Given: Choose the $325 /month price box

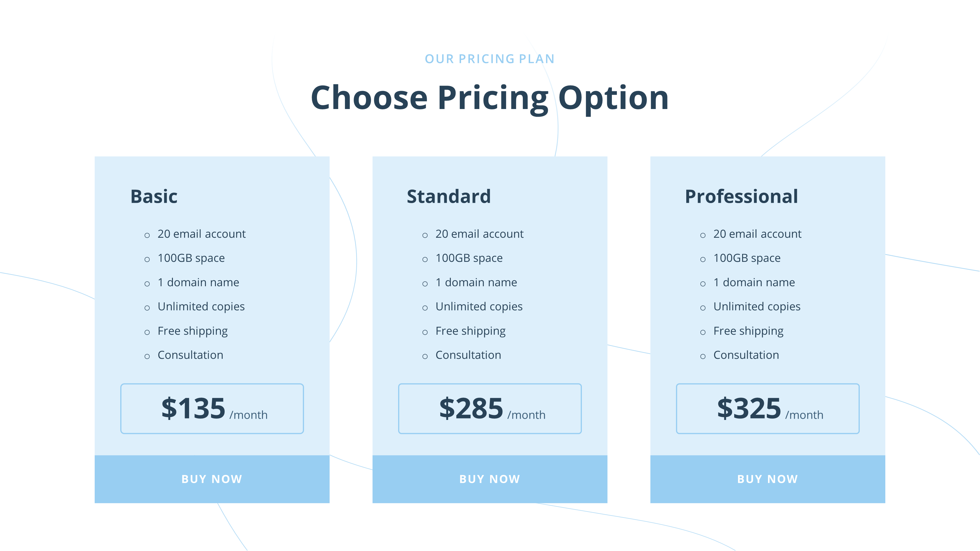Looking at the screenshot, I should 767,408.
